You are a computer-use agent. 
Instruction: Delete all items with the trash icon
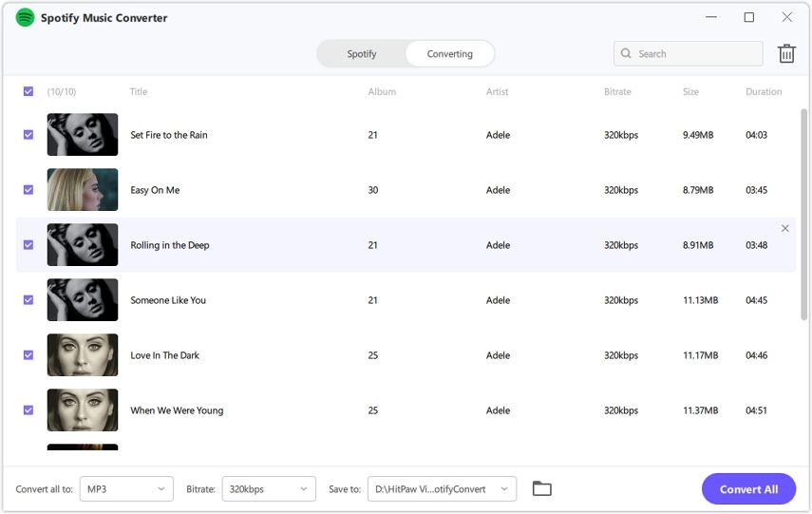786,53
